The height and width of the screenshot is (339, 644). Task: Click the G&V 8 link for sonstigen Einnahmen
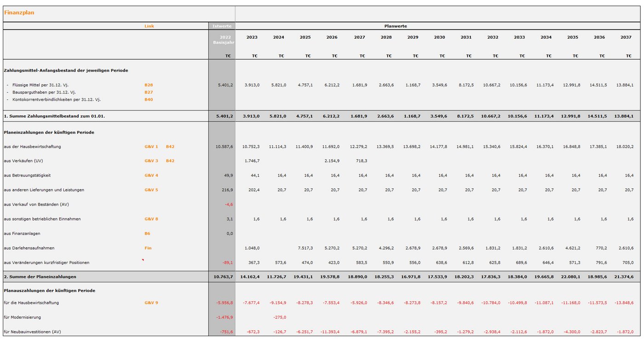click(151, 219)
